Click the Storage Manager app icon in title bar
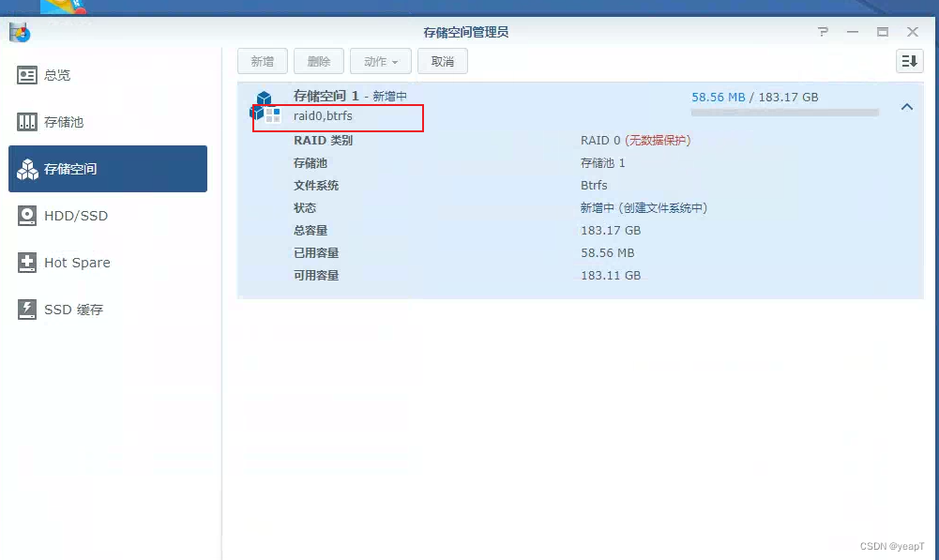This screenshot has width=939, height=560. tap(20, 32)
